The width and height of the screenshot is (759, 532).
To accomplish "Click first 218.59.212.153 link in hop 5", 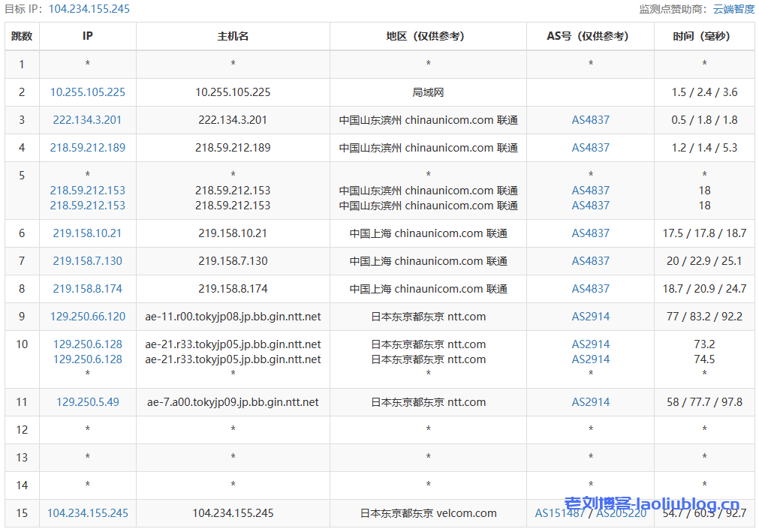I will tap(87, 190).
